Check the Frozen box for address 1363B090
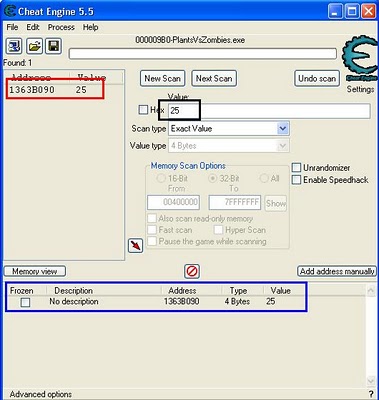The width and height of the screenshot is (379, 400). 25,302
